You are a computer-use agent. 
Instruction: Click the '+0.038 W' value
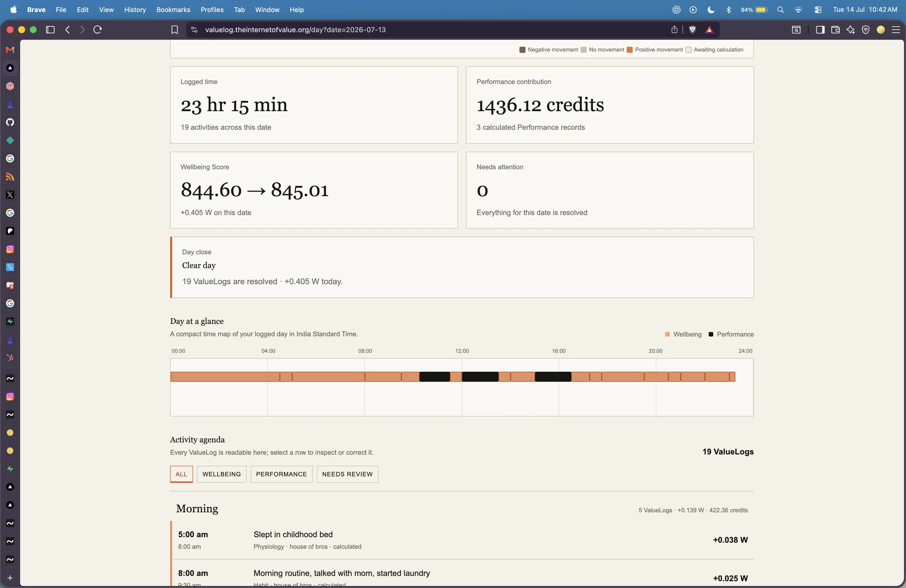tap(730, 540)
